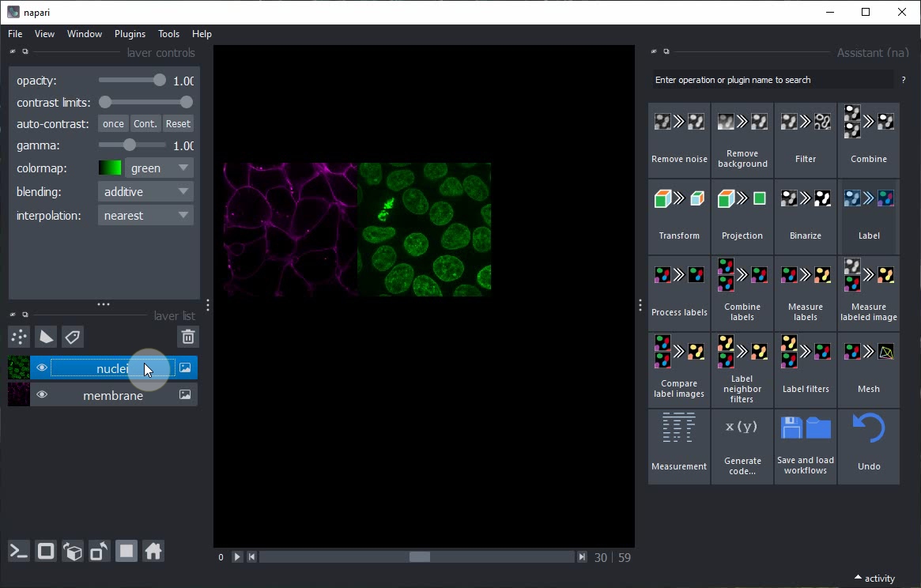This screenshot has height=588, width=921.
Task: Open the colormap dropdown showing green
Action: coord(158,168)
